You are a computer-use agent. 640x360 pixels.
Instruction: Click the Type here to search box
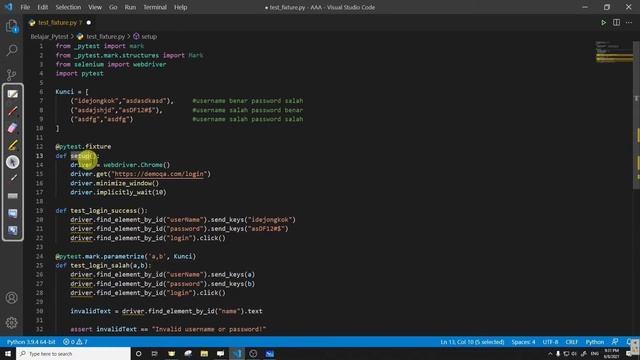[x=73, y=353]
